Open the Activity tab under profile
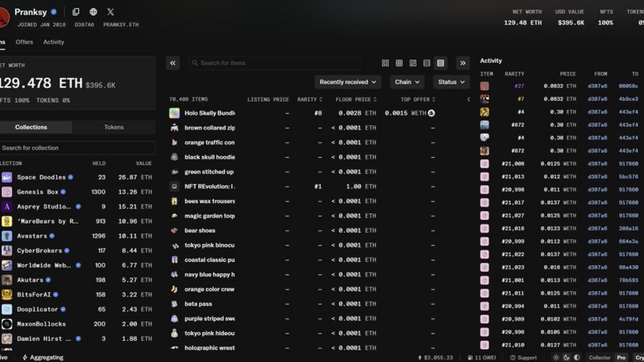 click(x=54, y=42)
